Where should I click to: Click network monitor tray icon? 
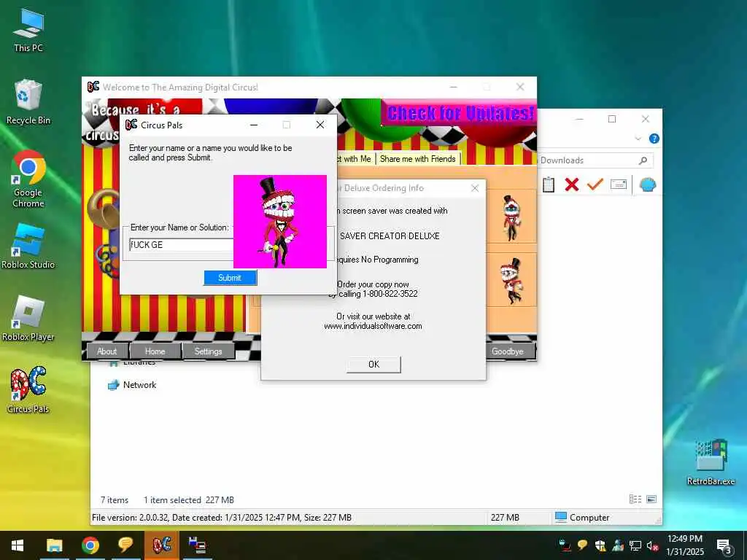pyautogui.click(x=635, y=545)
